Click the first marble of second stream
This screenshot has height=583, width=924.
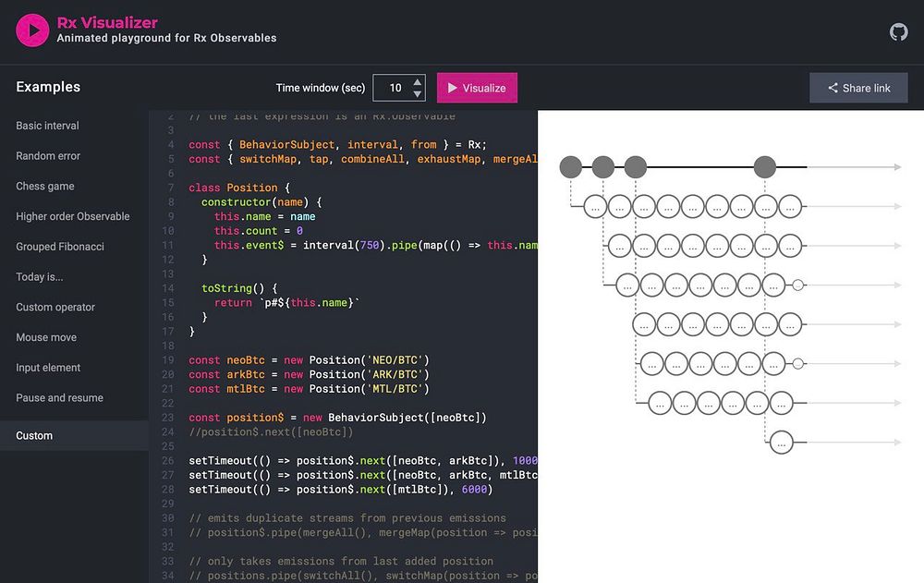595,206
